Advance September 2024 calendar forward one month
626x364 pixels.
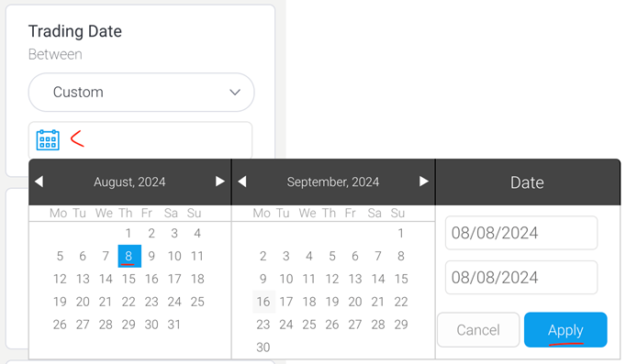[424, 182]
